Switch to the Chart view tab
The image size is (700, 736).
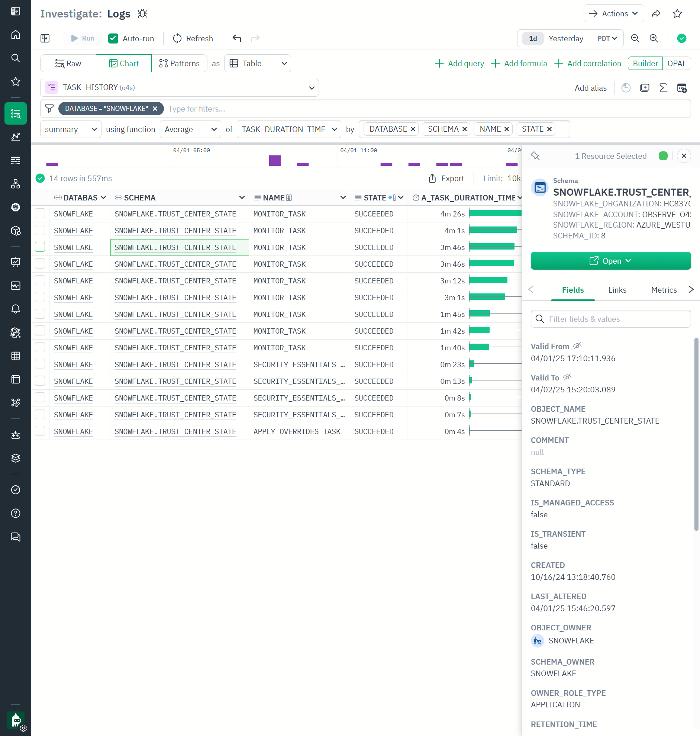point(124,64)
